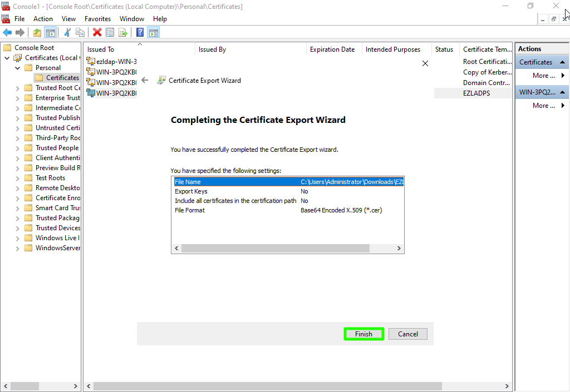Click the Export List toolbar icon
Viewport: 570px width, 392px height.
pyautogui.click(x=123, y=33)
